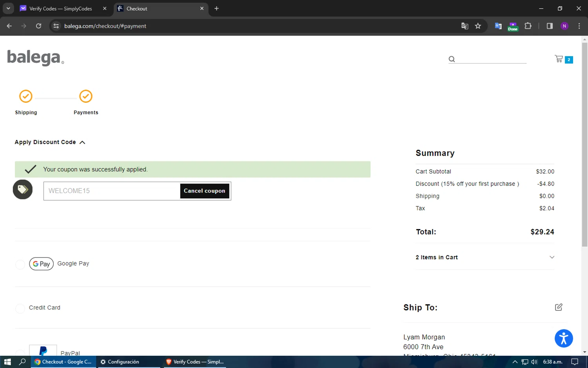The image size is (588, 368).
Task: Click the PayPal logo
Action: [43, 350]
